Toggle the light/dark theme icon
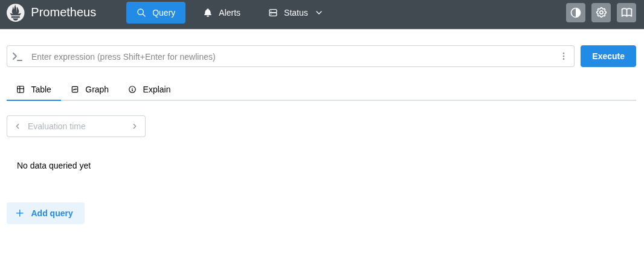The image size is (644, 264). (x=575, y=13)
